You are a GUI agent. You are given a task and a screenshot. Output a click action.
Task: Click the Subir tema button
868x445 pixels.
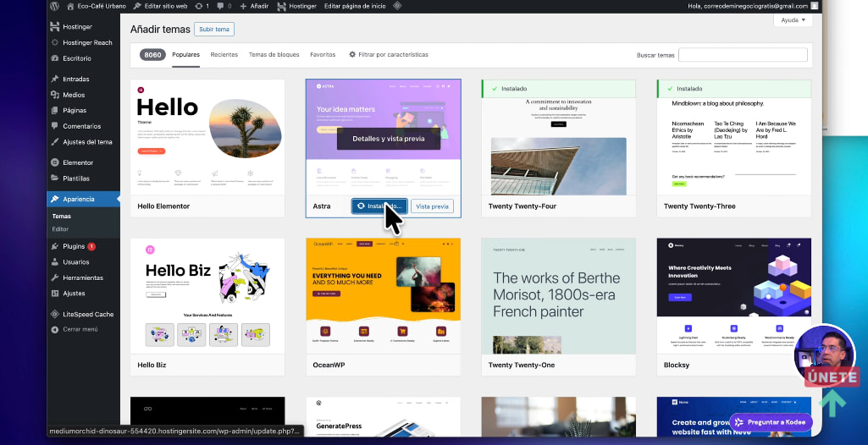[x=214, y=30]
